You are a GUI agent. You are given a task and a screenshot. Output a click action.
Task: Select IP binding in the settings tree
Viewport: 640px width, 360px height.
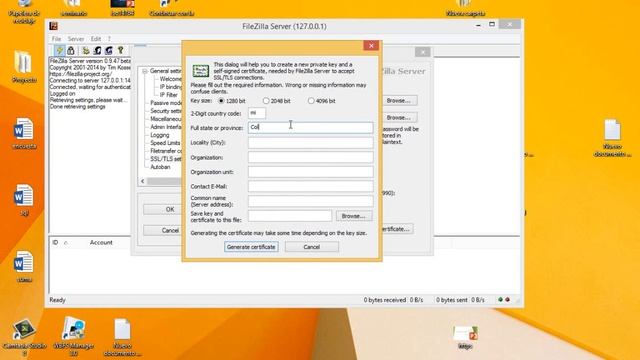click(171, 87)
